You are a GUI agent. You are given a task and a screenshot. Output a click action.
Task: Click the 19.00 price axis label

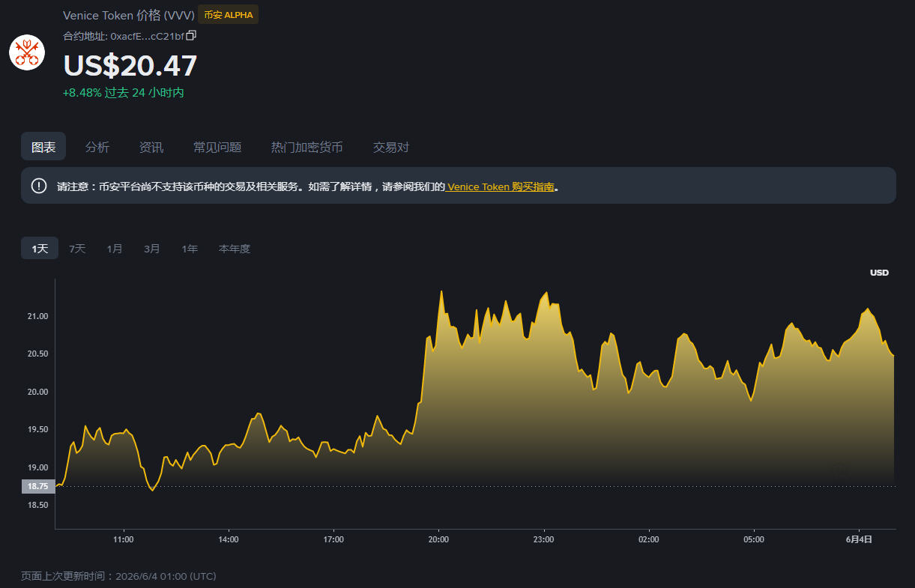pyautogui.click(x=37, y=467)
